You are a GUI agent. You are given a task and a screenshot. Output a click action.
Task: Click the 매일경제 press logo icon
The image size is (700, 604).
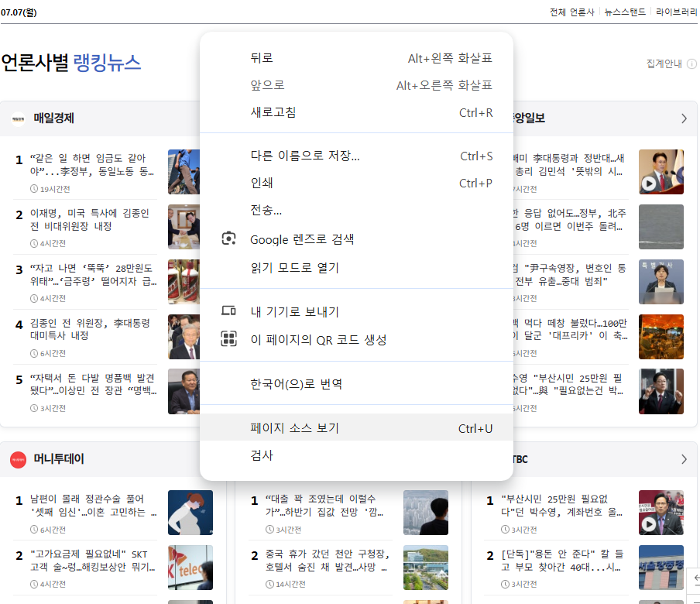click(x=18, y=118)
